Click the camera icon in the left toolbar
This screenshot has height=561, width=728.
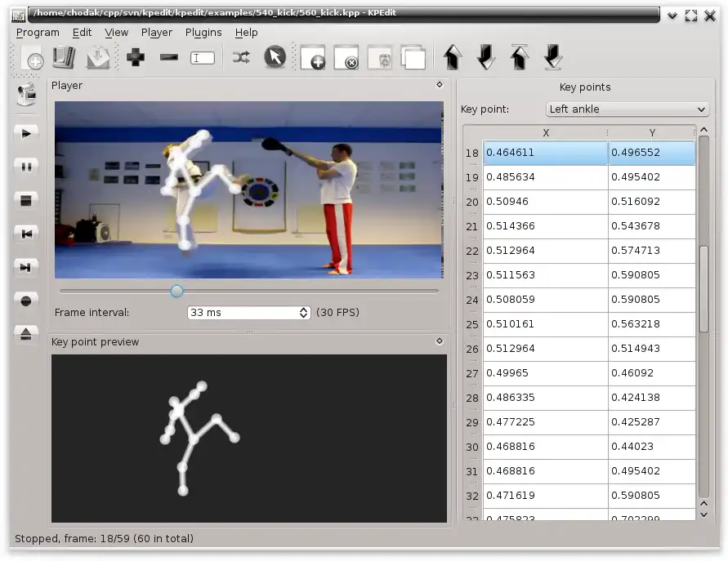point(26,95)
